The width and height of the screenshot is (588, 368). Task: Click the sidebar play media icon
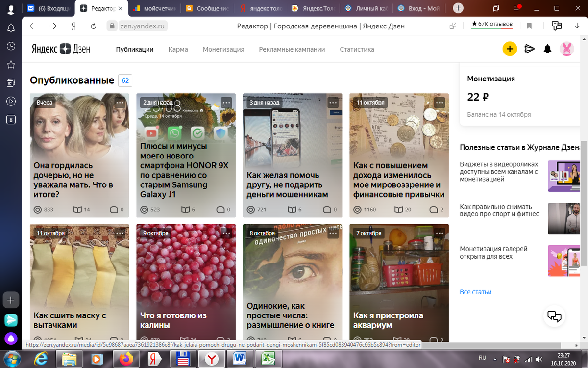(x=11, y=102)
